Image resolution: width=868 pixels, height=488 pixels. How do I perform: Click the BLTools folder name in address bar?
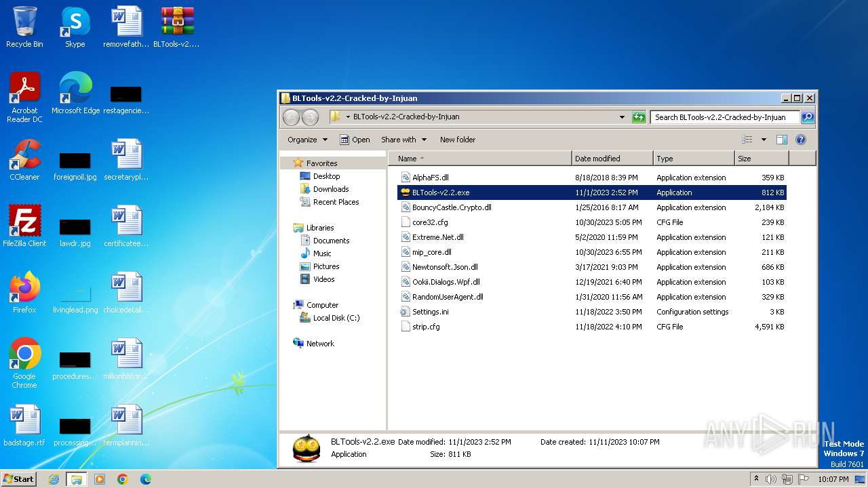coord(406,117)
